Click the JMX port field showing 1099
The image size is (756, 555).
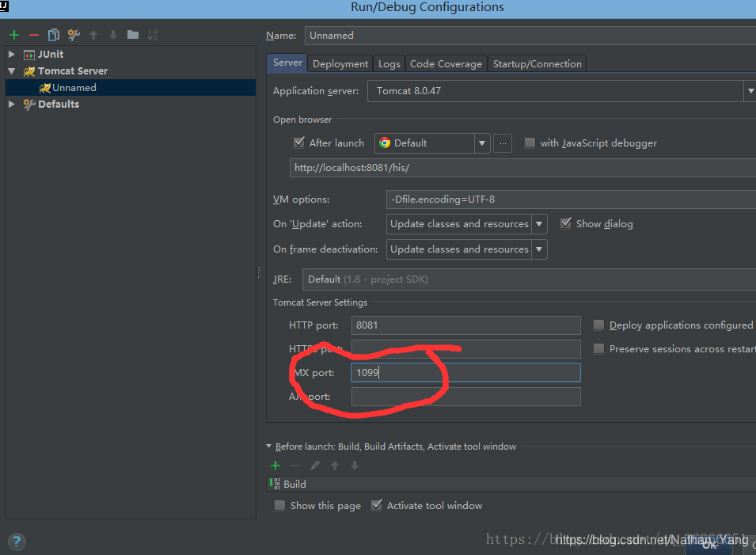coord(465,373)
